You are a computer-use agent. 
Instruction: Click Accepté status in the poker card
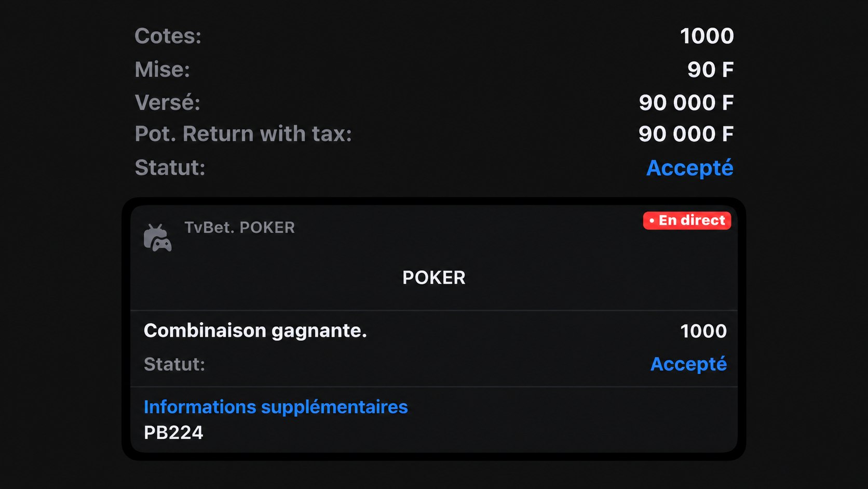[688, 364]
